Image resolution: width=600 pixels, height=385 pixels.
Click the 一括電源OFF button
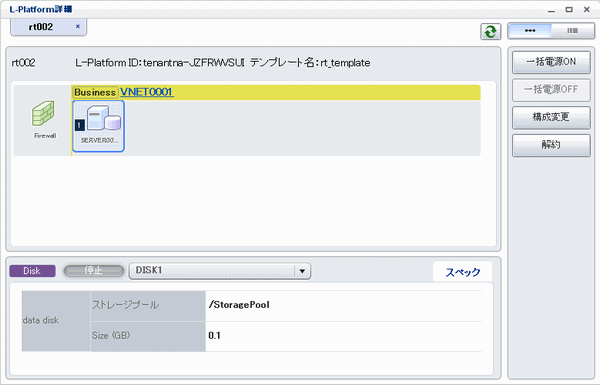[x=551, y=90]
